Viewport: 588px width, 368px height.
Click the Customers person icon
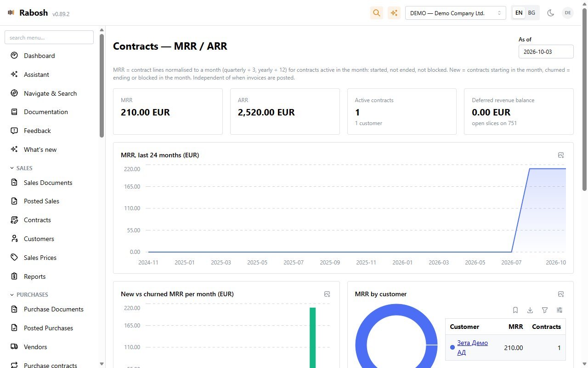tap(14, 239)
